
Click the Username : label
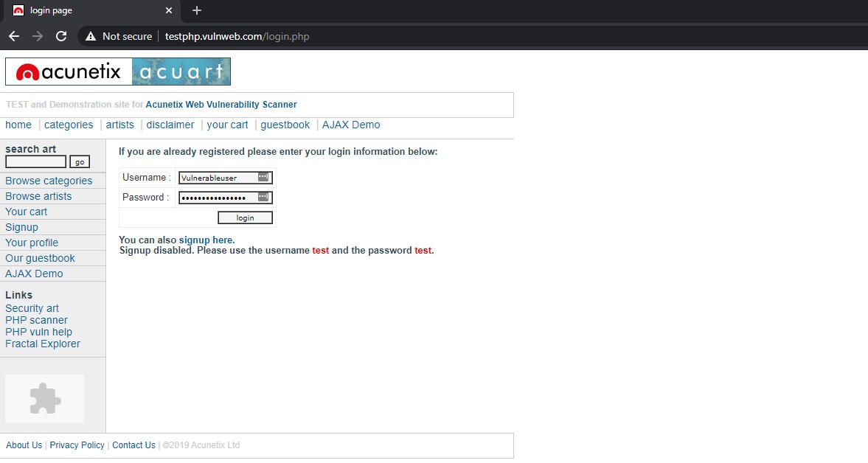pyautogui.click(x=147, y=178)
